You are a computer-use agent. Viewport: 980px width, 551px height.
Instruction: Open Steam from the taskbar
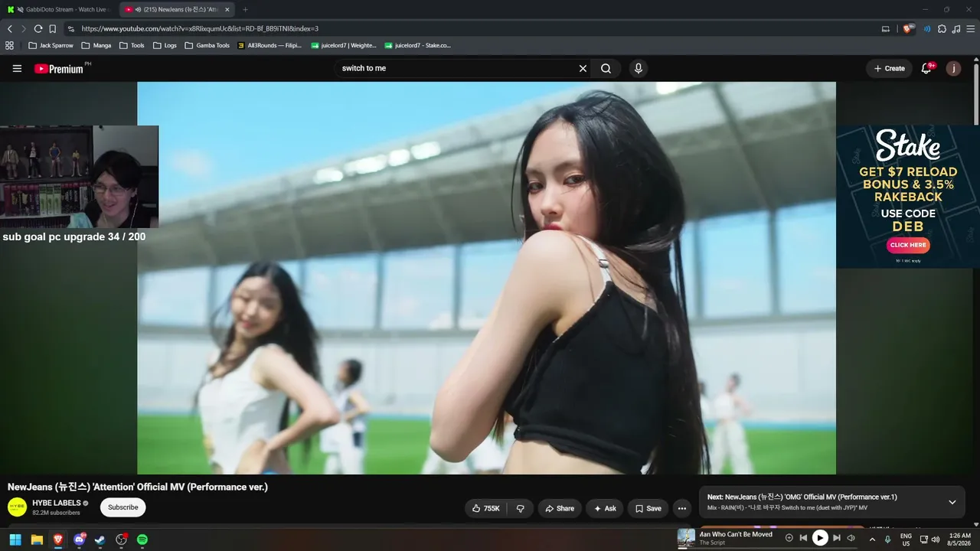[x=100, y=540]
